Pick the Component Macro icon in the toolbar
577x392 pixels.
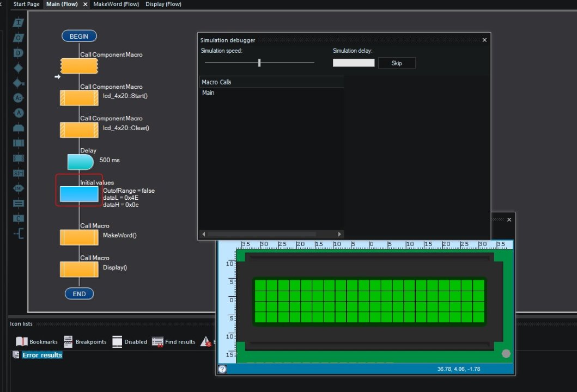[19, 158]
